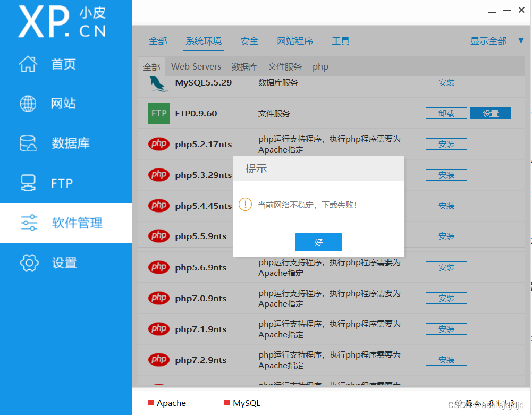Click the 当前网络不稳定，下载失败 message text

307,205
